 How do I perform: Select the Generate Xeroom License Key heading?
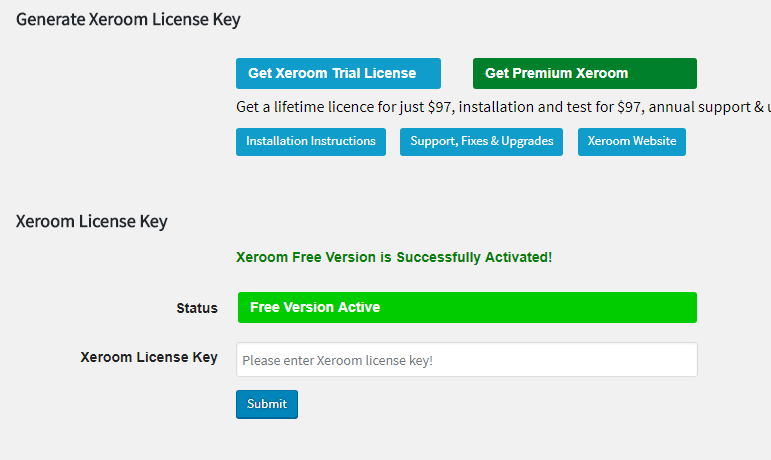click(128, 20)
